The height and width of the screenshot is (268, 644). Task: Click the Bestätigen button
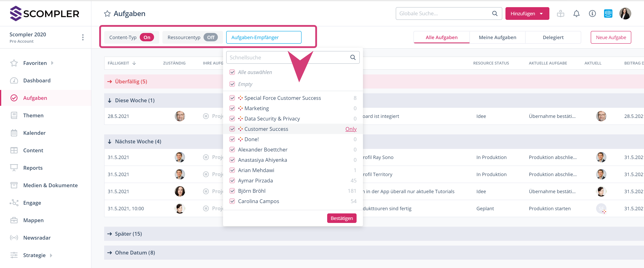341,218
